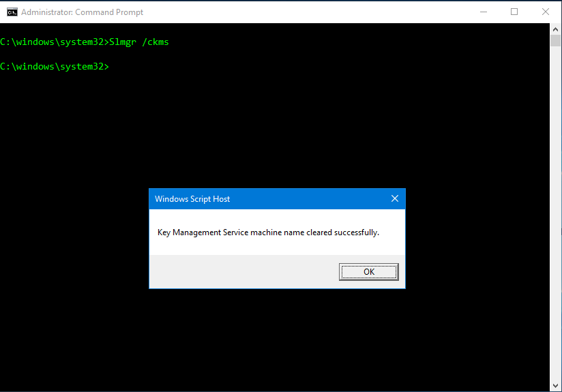Viewport: 562px width, 392px height.
Task: Click the gray dialog footer left of OK
Action: tap(239, 271)
